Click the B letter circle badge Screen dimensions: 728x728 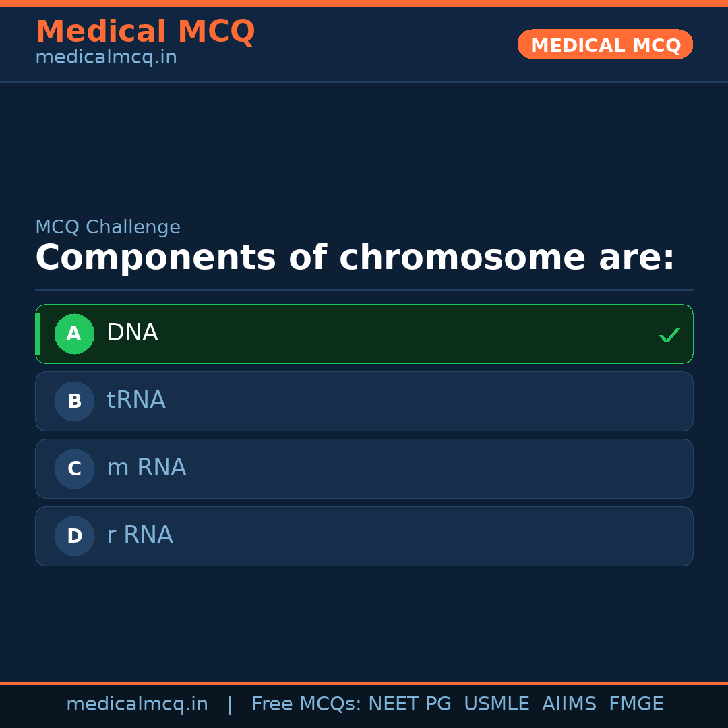(x=74, y=401)
